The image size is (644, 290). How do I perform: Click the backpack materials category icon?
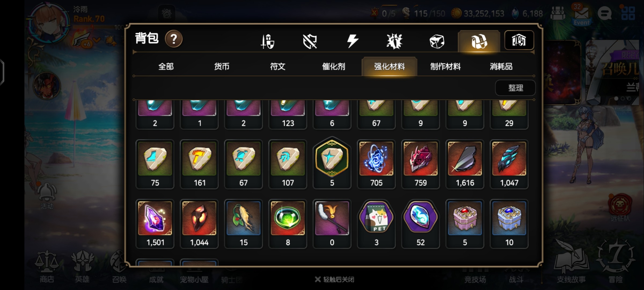479,41
